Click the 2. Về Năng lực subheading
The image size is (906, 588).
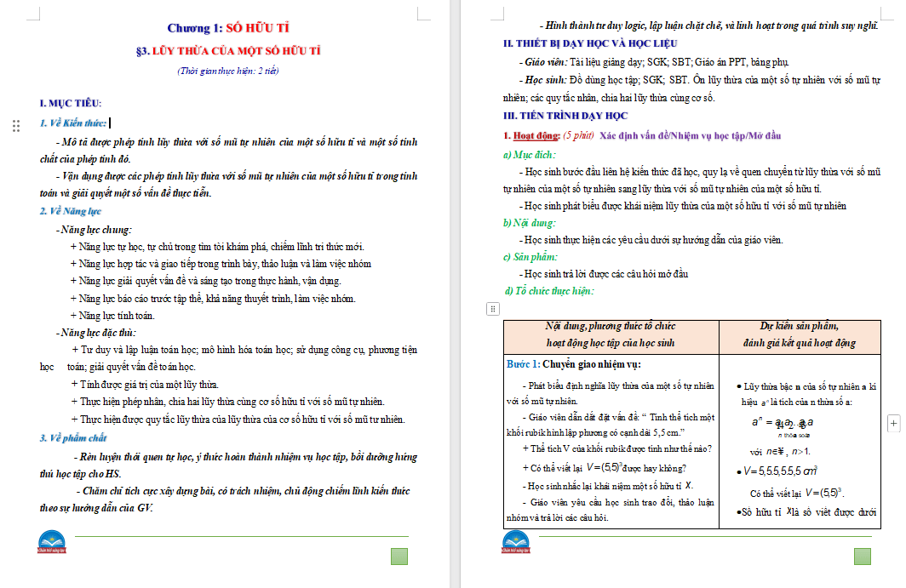click(70, 210)
